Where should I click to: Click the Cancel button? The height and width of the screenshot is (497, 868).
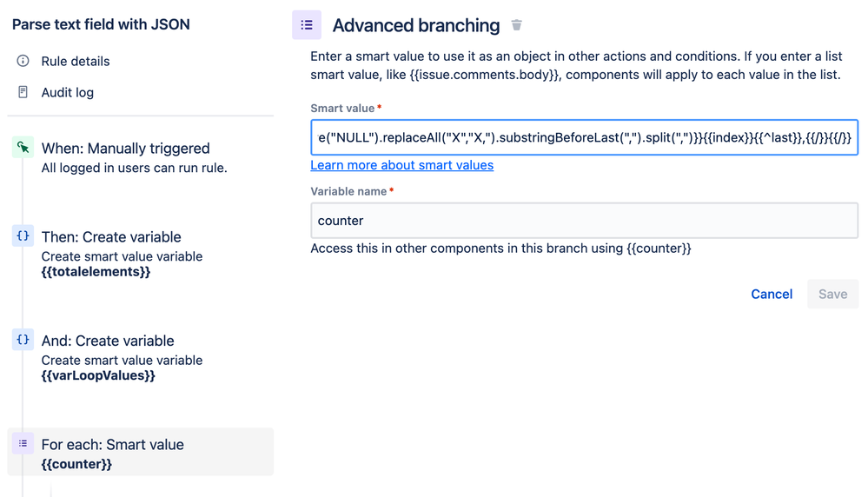[772, 294]
